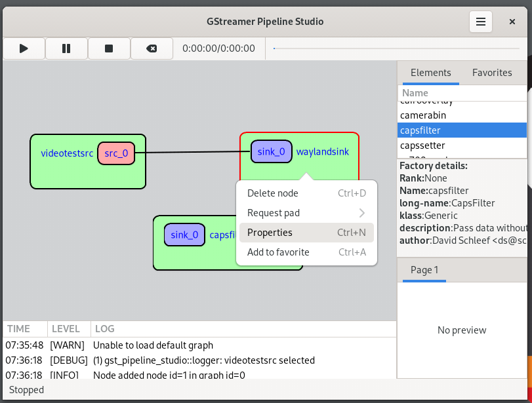Viewport: 532px width, 403px height.
Task: Click the sink_0 pad on waylandsink
Action: [x=271, y=151]
